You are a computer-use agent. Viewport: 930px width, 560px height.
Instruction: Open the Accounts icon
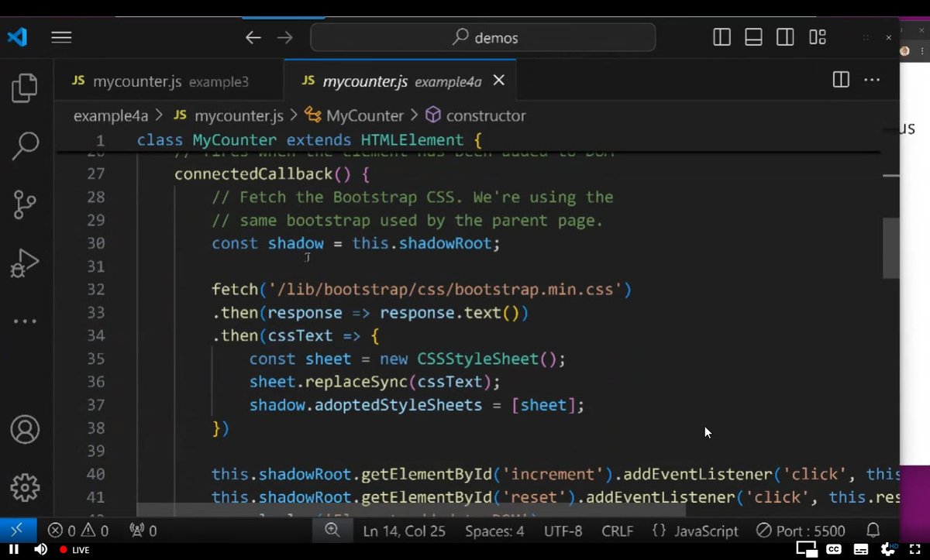point(25,429)
